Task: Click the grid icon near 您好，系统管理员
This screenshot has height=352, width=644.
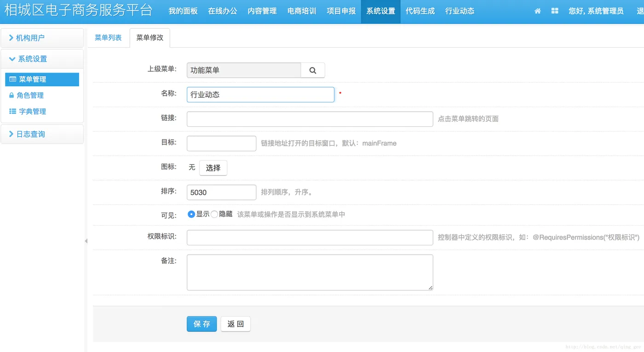Action: [555, 10]
